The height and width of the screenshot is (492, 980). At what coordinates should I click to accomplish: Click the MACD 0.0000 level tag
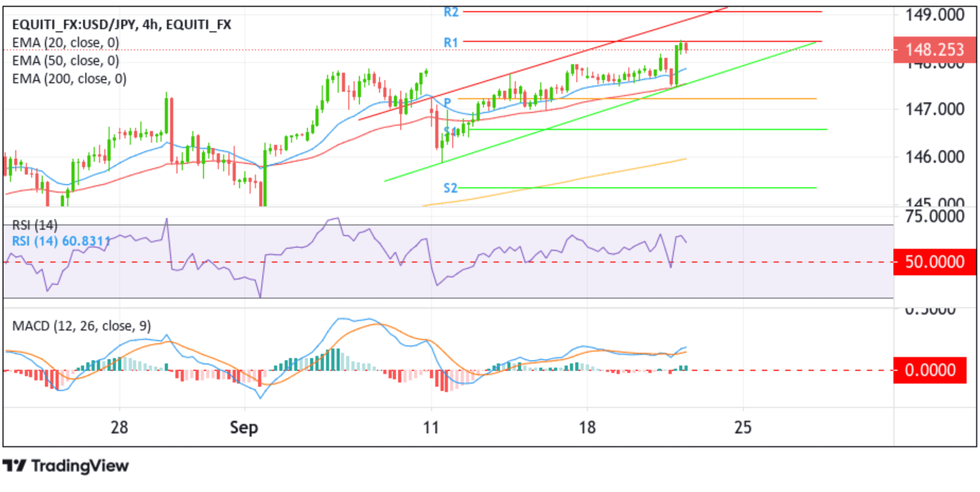tap(930, 370)
